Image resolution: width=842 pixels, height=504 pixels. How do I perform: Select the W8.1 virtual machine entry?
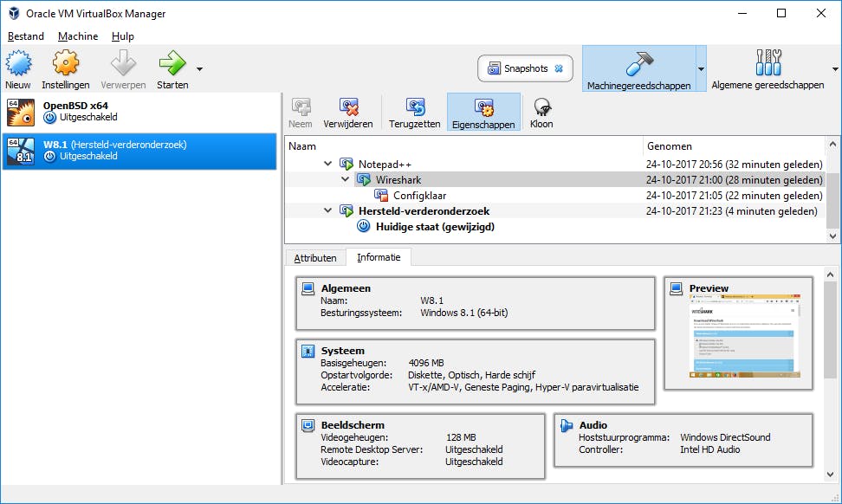point(139,151)
